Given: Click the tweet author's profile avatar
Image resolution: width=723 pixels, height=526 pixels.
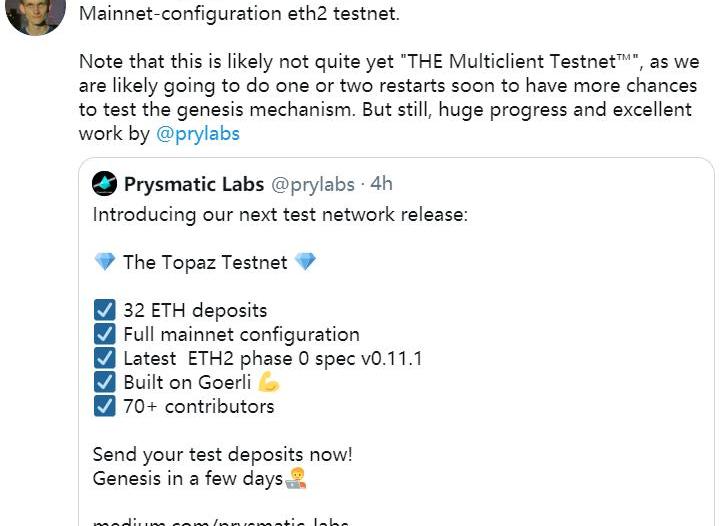Looking at the screenshot, I should 36,12.
